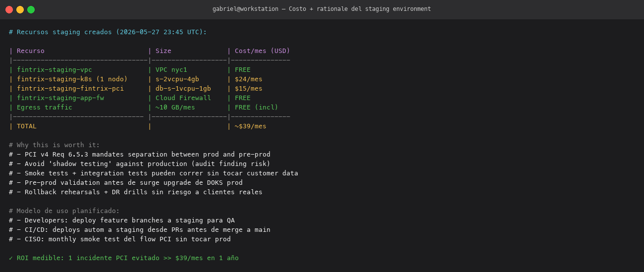Click the 'Size' column header
The height and width of the screenshot is (272, 644).
(163, 51)
